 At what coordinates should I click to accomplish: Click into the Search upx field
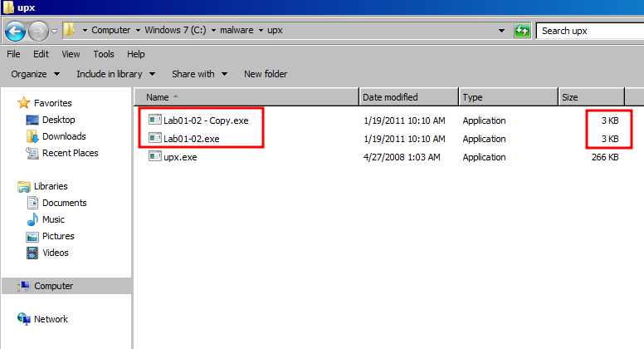click(x=590, y=31)
